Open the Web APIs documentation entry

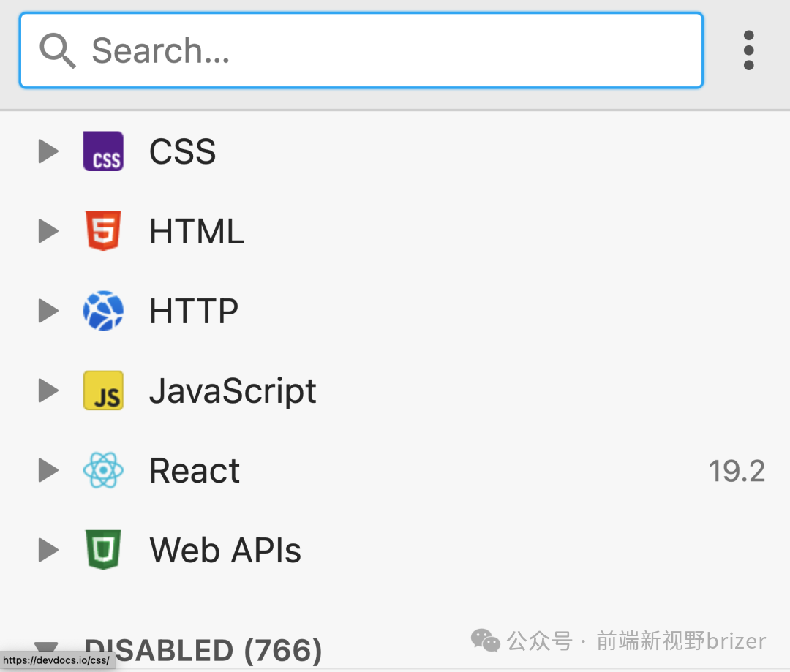(225, 550)
